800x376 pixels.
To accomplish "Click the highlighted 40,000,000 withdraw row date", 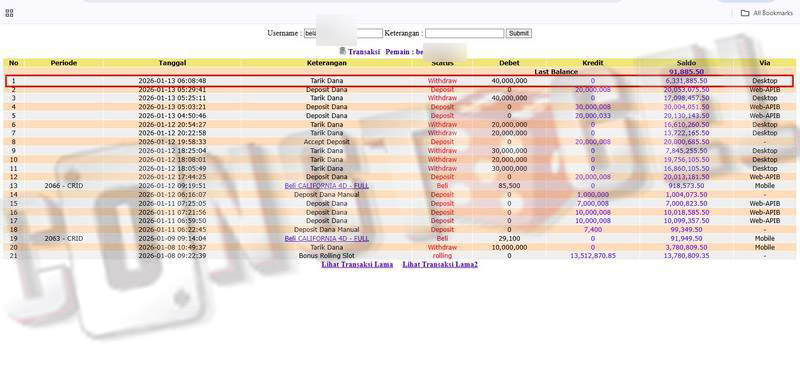I will pos(172,81).
